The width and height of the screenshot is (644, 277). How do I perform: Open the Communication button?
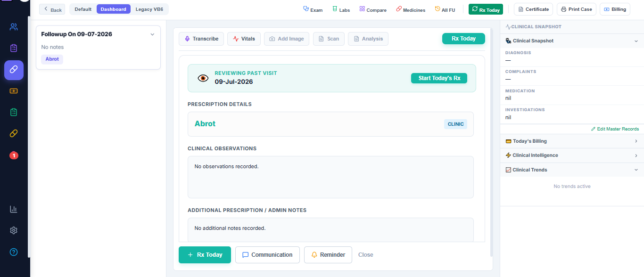(267, 255)
